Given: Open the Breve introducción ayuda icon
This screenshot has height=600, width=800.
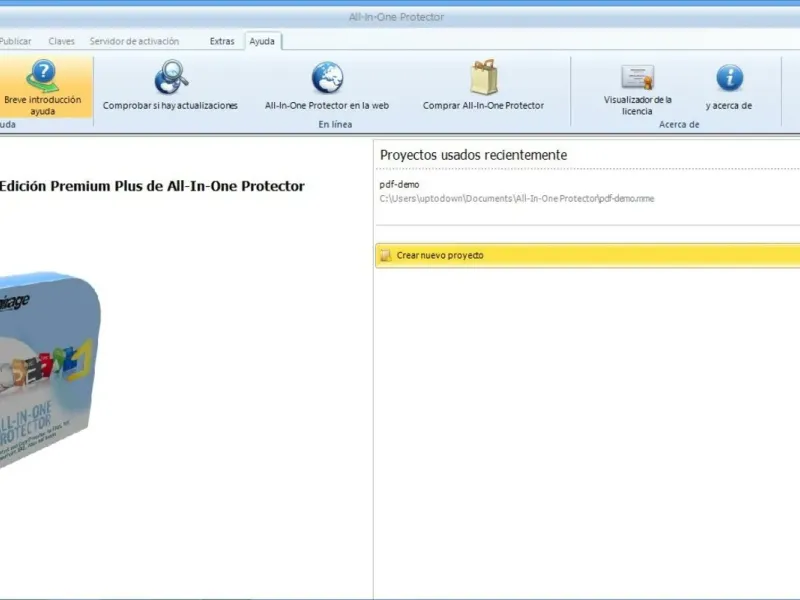Looking at the screenshot, I should [x=43, y=76].
